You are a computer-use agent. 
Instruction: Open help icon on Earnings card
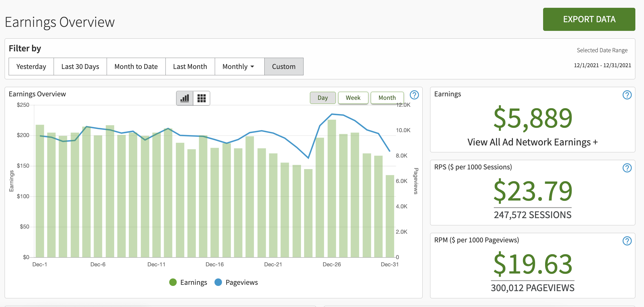point(627,95)
